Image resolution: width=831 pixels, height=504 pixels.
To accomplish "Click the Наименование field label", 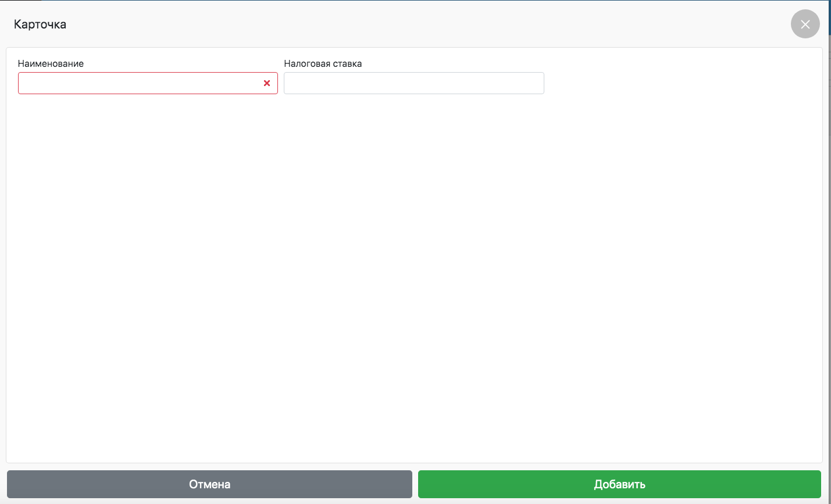I will coord(51,64).
